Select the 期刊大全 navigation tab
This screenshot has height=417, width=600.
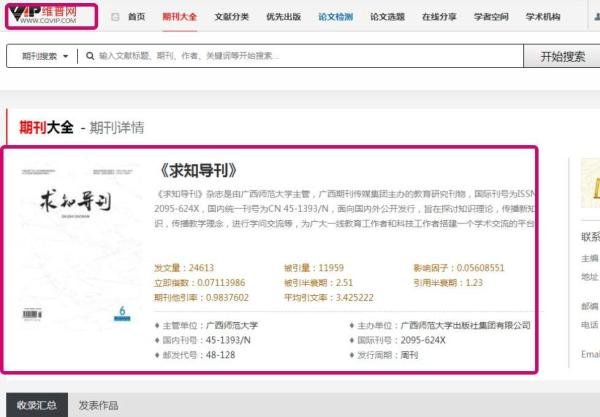[179, 17]
